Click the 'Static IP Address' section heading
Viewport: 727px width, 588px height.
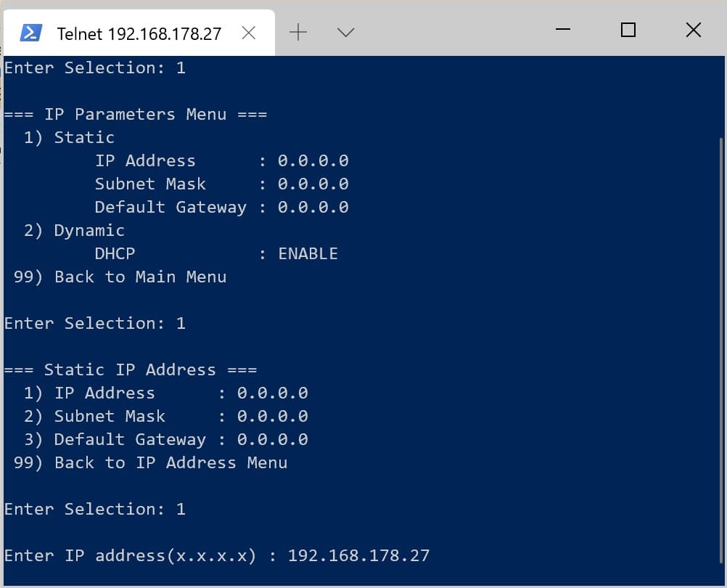tap(130, 369)
